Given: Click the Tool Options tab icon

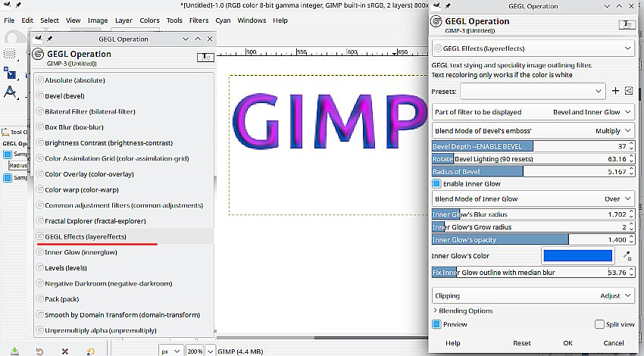Looking at the screenshot, I should (x=5, y=132).
